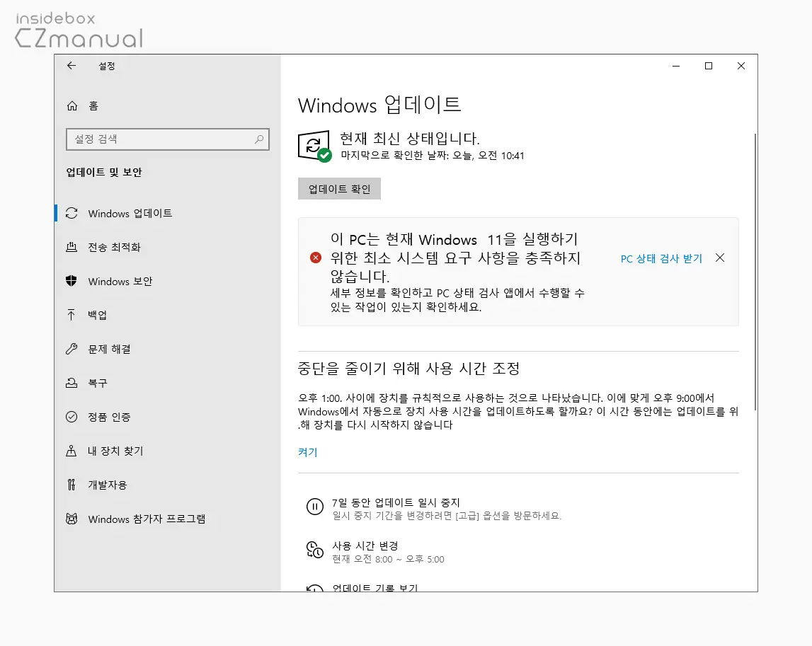Select 복구 in the sidebar
Viewport: 812px width, 646px height.
tap(167, 383)
